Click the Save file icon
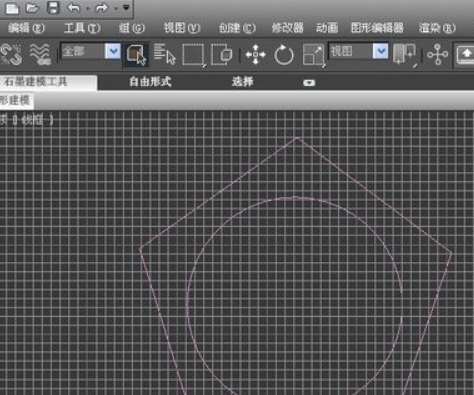Image resolution: width=474 pixels, height=395 pixels. [x=53, y=8]
